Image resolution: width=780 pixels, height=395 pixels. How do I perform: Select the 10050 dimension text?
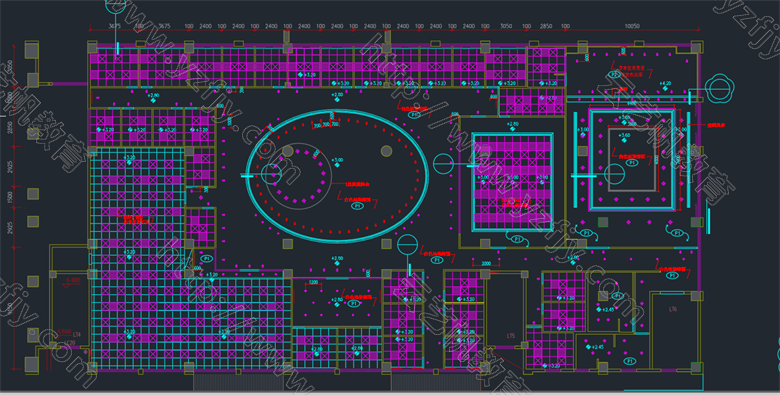(632, 26)
